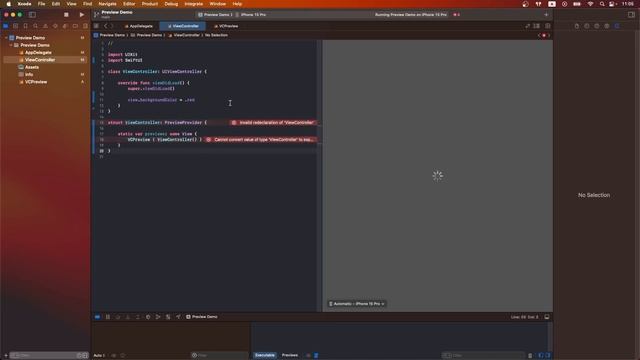Open the related items grid icon
The image size is (640, 360).
click(96, 26)
